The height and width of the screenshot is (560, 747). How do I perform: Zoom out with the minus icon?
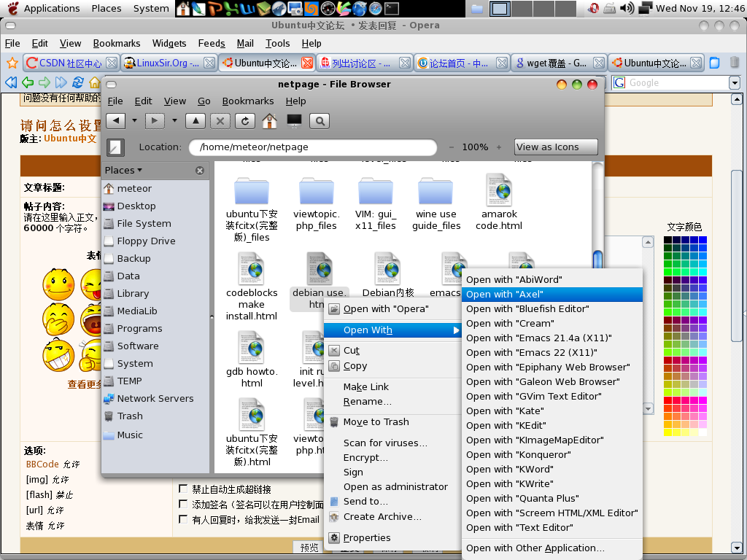[451, 147]
